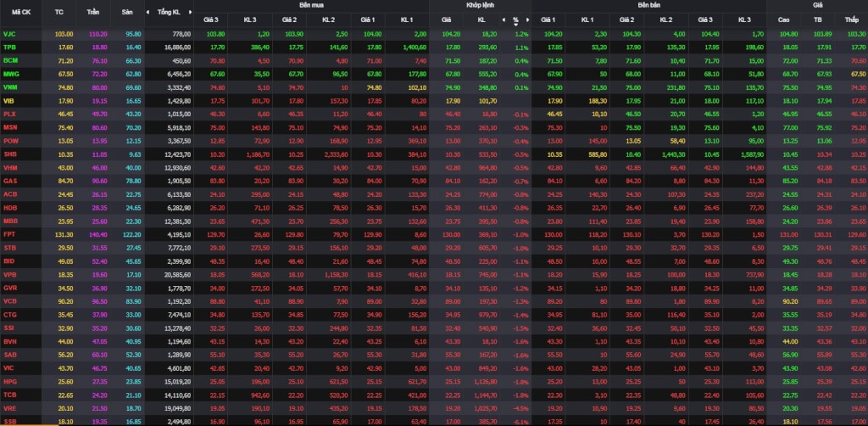Click VRE change percent -4.5%
The height and width of the screenshot is (426, 868).
(520, 407)
